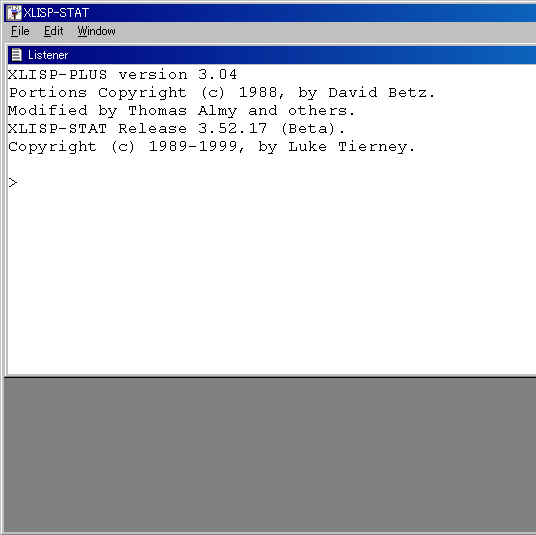Click the Listener window document icon
This screenshot has height=535, width=536.
[16, 55]
